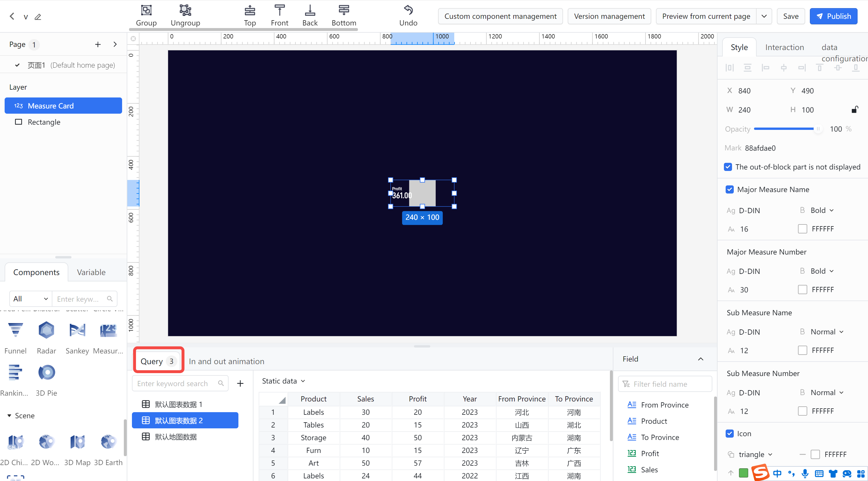Send layer to Bottom
Screen dimensions: 868x481
344,16
